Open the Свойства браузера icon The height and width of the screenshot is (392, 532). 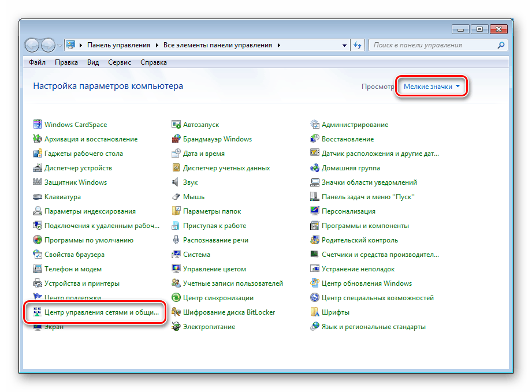coord(38,255)
